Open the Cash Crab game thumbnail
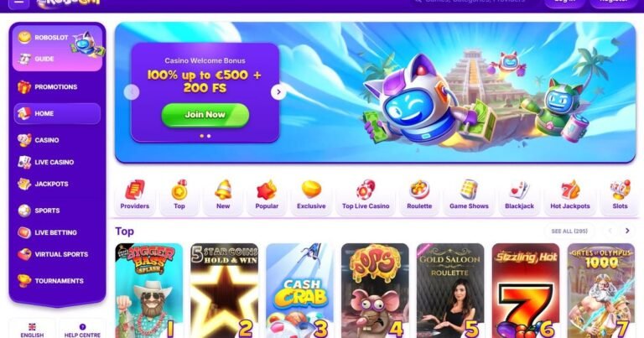 click(300, 291)
